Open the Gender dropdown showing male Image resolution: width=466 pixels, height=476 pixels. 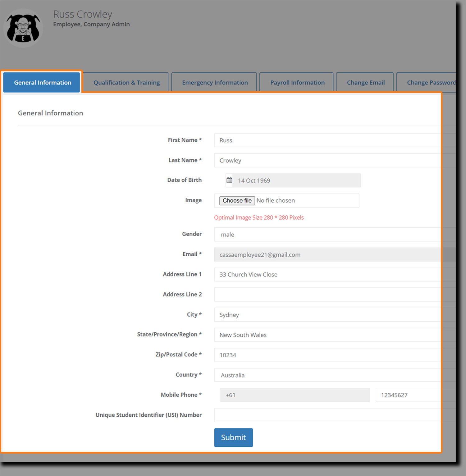point(335,235)
